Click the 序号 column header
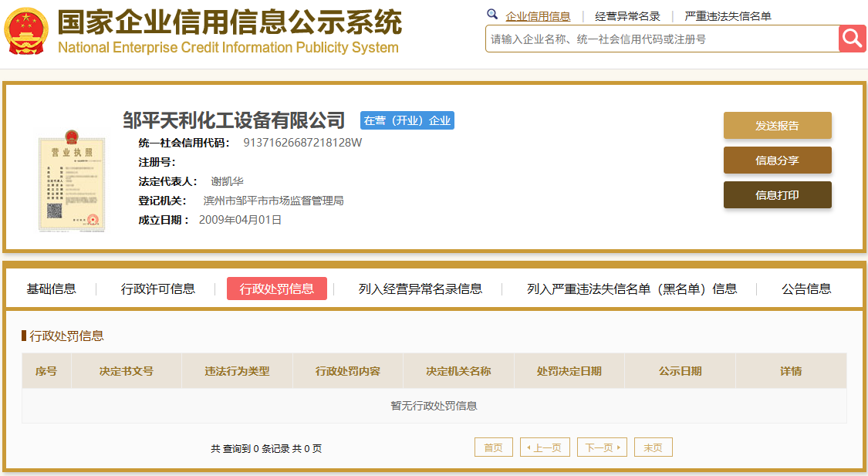The height and width of the screenshot is (476, 868). click(x=46, y=371)
